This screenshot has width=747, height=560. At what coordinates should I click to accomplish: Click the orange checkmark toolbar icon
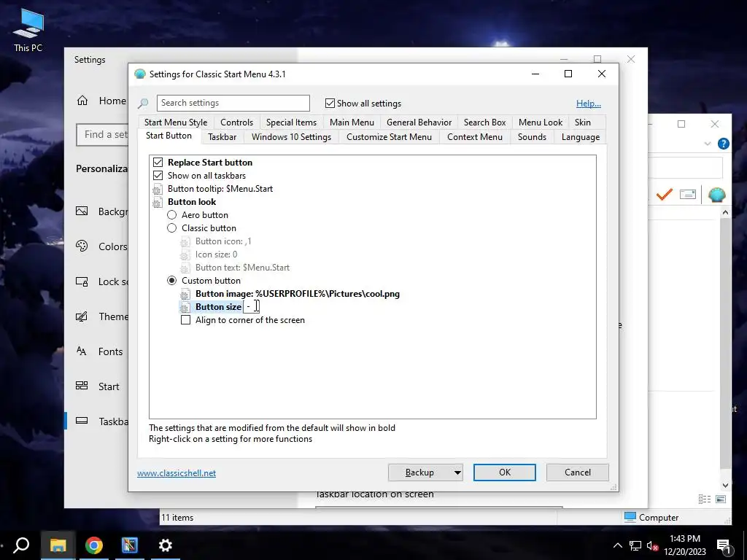click(664, 194)
